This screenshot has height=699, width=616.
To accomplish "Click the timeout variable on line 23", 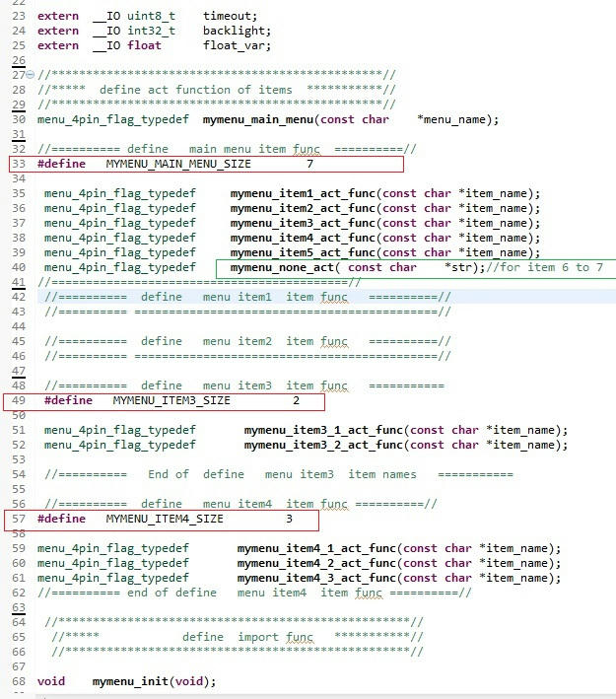I will 229,16.
